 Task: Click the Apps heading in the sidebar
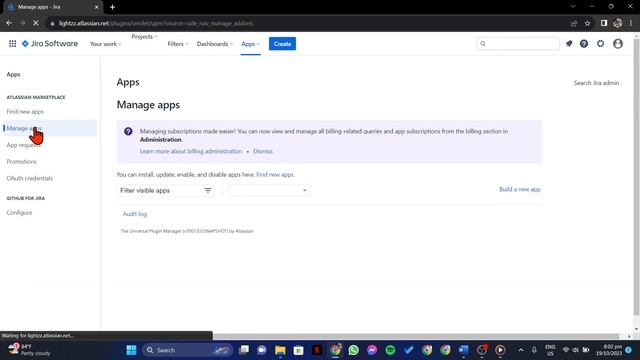[x=13, y=75]
